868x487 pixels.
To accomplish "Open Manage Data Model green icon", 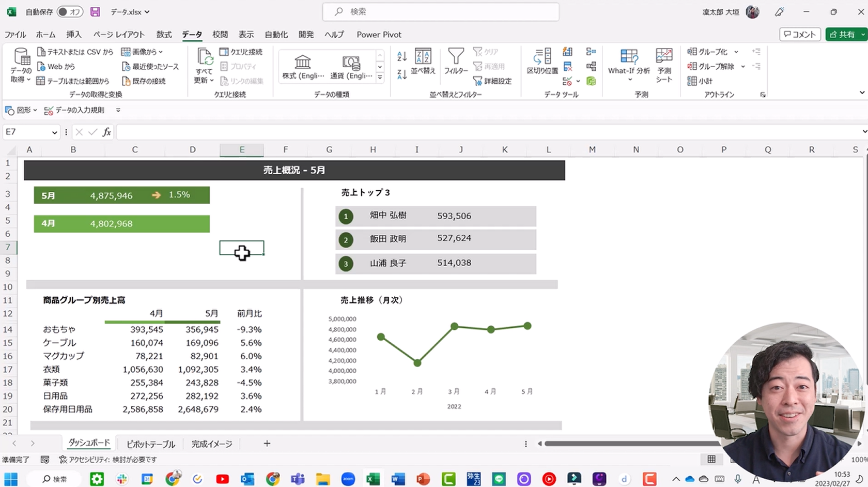I will [591, 81].
